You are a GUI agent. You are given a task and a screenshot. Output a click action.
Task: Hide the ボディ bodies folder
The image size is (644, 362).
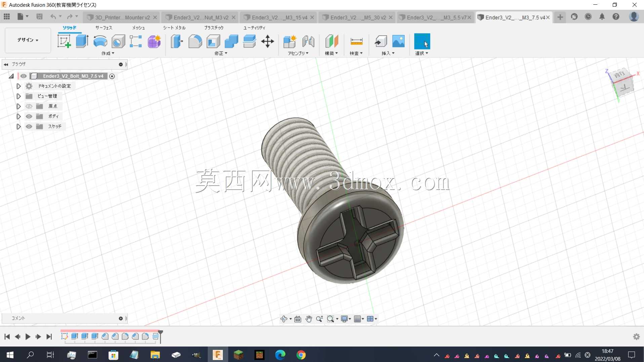click(x=29, y=116)
